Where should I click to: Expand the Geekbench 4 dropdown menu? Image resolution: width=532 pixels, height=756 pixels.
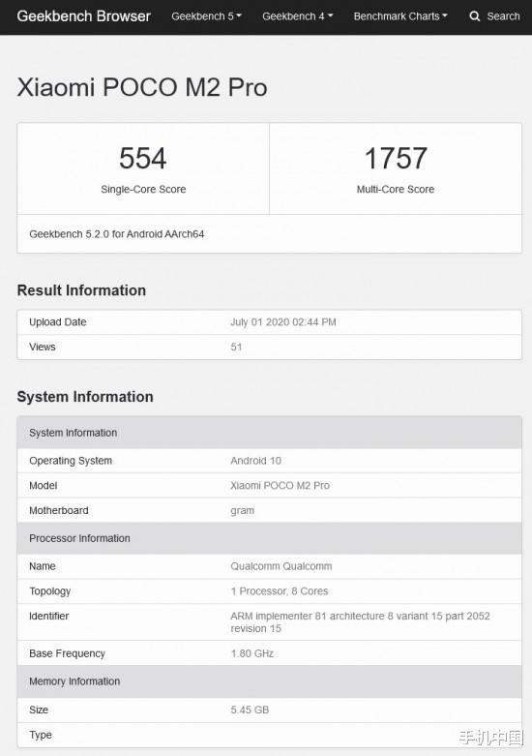pos(297,15)
